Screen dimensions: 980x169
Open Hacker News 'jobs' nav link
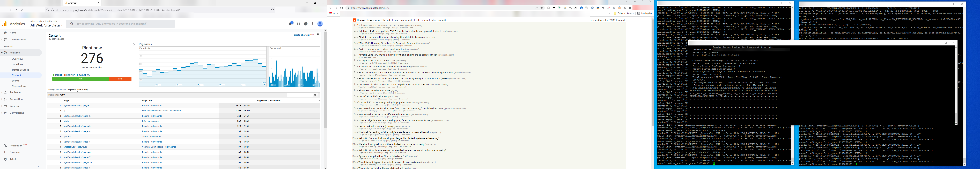coord(433,20)
